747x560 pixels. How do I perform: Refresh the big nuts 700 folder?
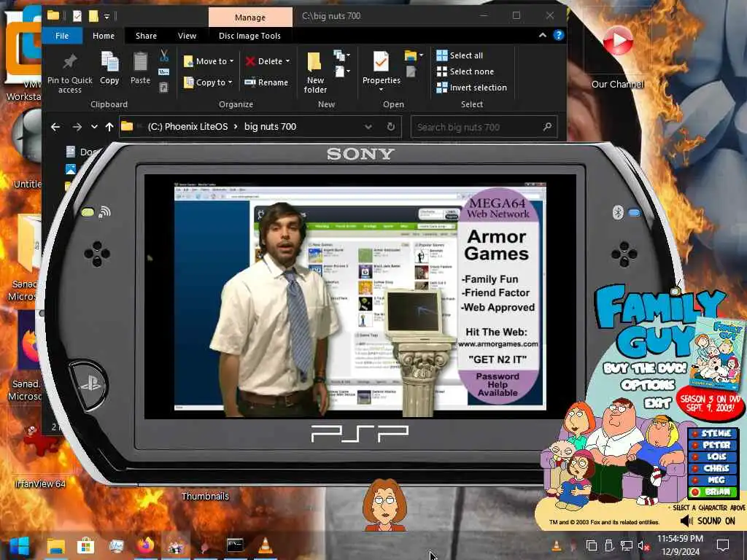[x=391, y=127]
